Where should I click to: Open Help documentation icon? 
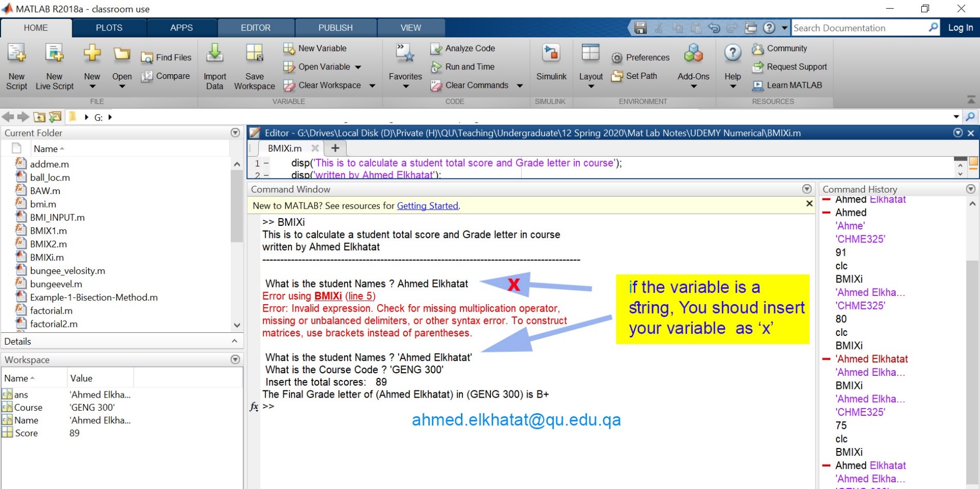[x=733, y=53]
